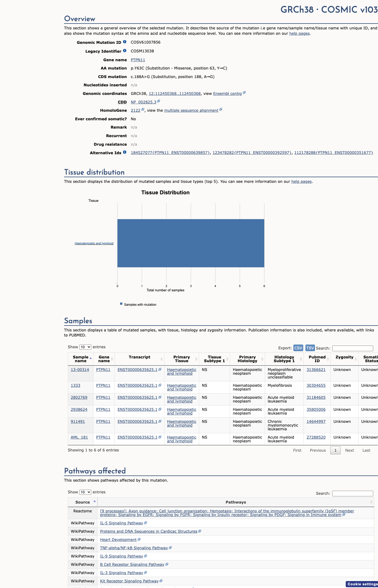
Task: Sort samples by Transcript column
Action: click(x=139, y=359)
